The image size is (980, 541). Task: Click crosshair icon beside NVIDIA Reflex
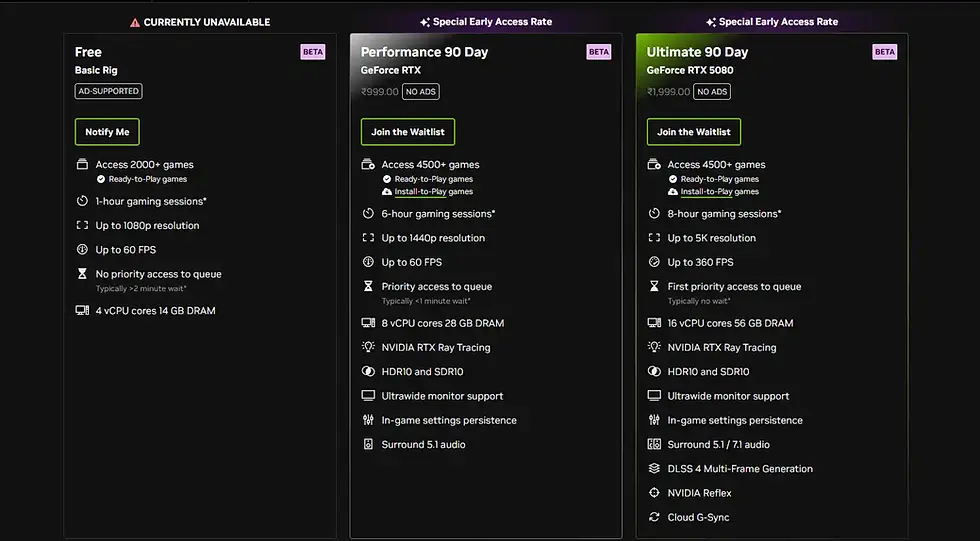click(654, 492)
